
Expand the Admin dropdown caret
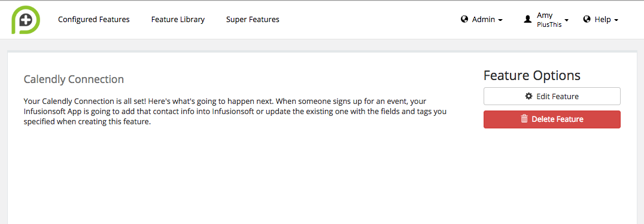coord(500,20)
